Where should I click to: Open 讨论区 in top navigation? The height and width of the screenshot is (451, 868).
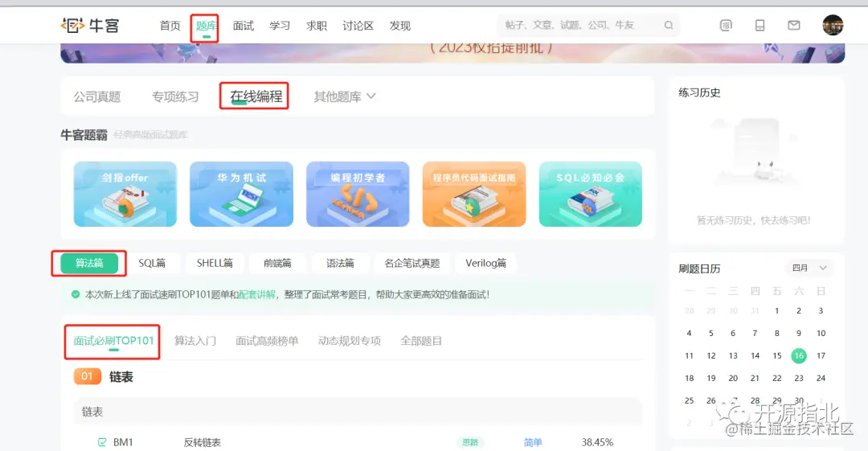358,26
